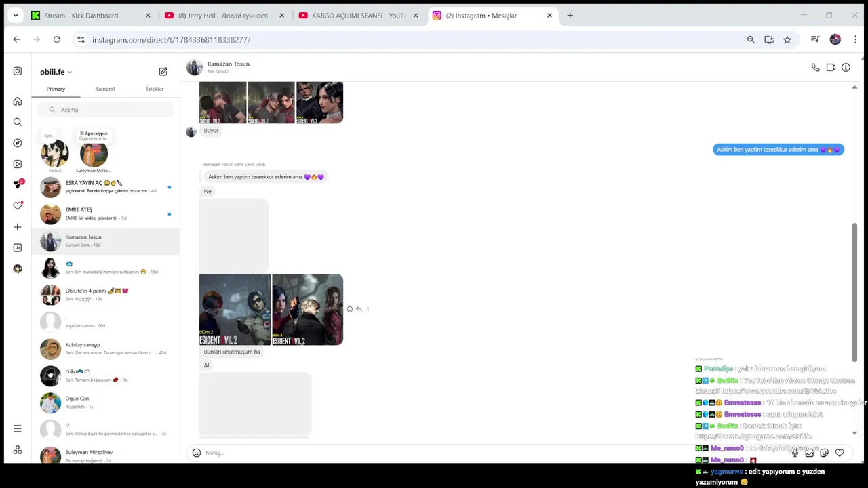Open the Explore compass icon
The image size is (868, 488).
pos(18,143)
